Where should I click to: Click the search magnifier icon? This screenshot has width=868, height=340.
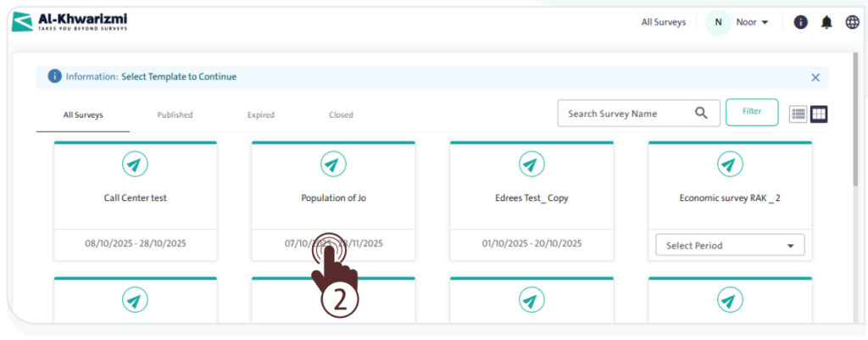(701, 114)
